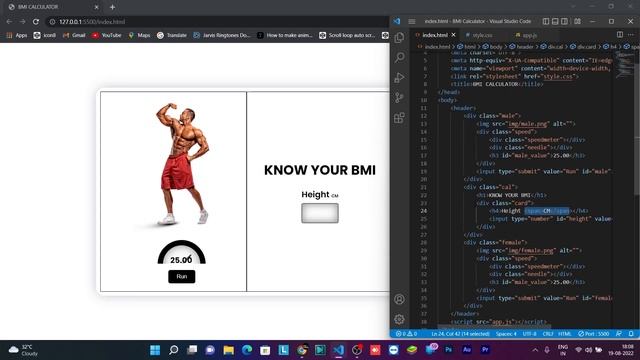The width and height of the screenshot is (640, 360).
Task: Close the index.html editor tab
Action: tap(453, 35)
